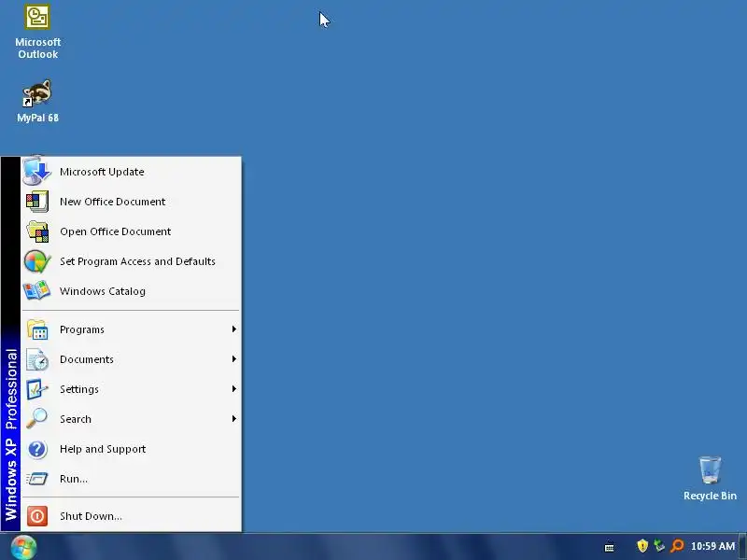Expand the Programs submenu arrow
Viewport: 747px width, 560px height.
234,329
